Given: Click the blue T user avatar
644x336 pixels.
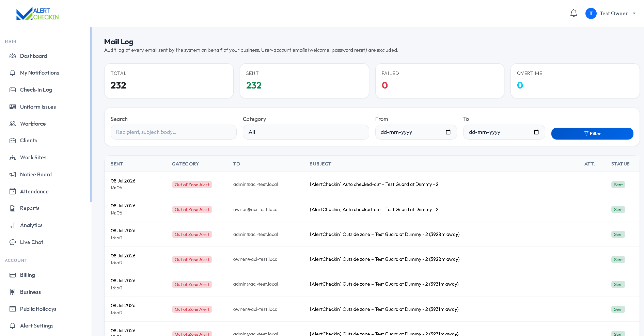Looking at the screenshot, I should pos(591,13).
